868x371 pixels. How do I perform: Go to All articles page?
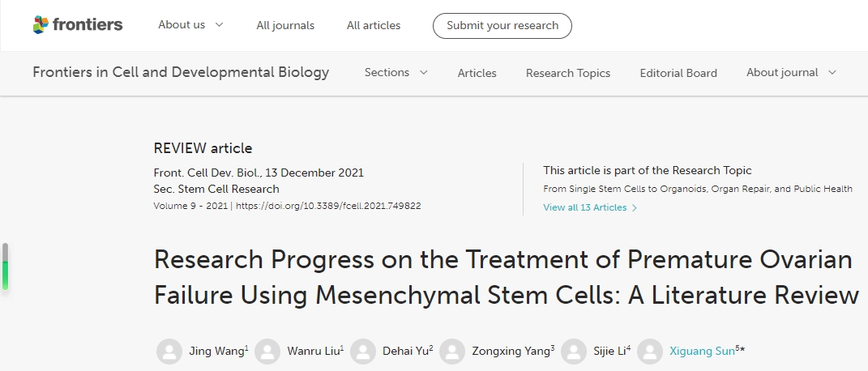[374, 25]
